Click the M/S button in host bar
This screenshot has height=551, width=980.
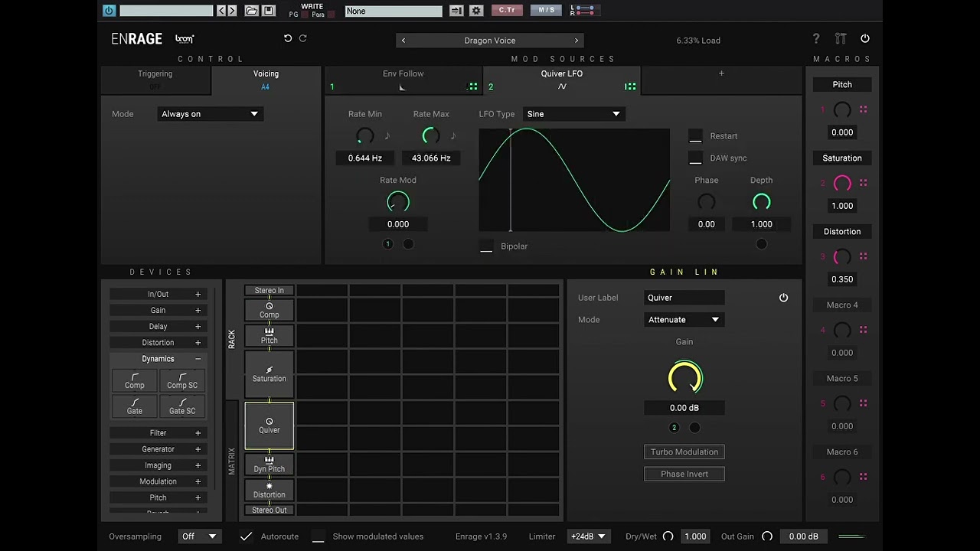pos(546,10)
